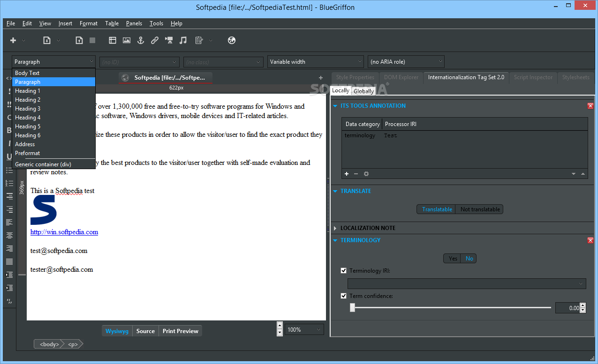Select Generic container (div) from list
Viewport: 598px width, 364px height.
54,164
